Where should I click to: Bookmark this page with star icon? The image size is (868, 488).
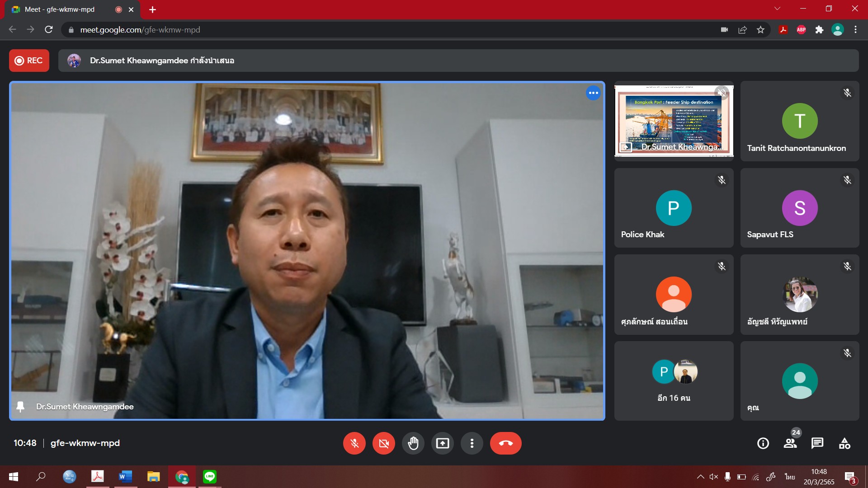760,30
